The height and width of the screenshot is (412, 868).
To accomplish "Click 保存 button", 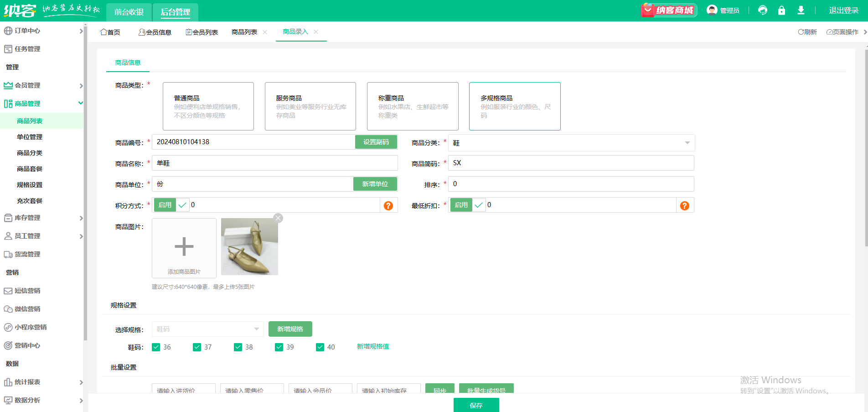I will pyautogui.click(x=476, y=405).
